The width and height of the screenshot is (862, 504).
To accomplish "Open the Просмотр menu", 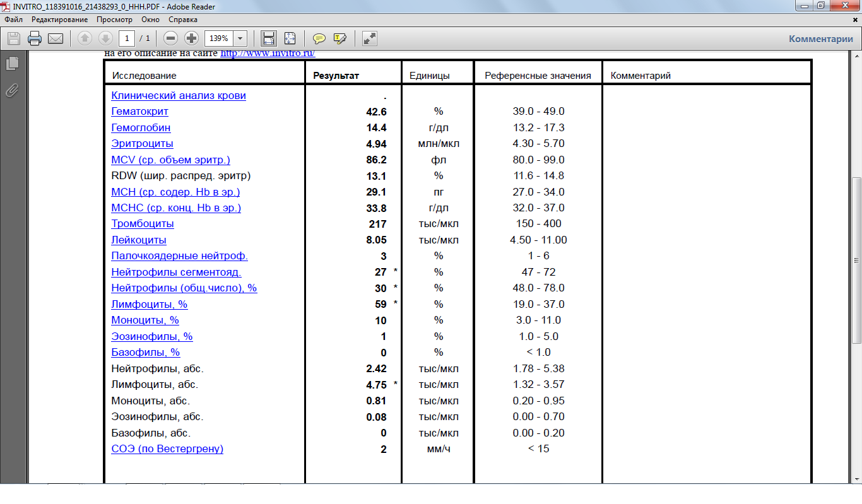I will coord(114,20).
